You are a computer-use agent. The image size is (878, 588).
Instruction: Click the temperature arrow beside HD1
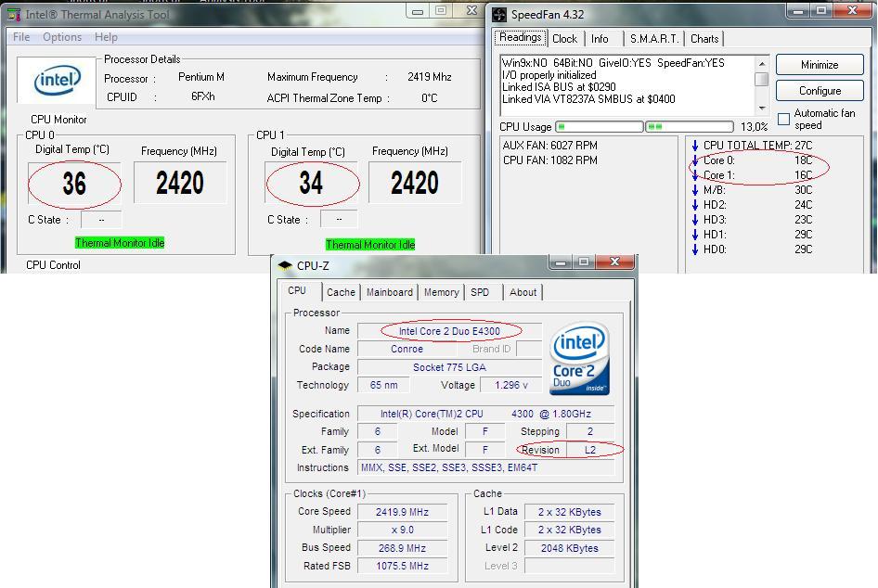695,235
